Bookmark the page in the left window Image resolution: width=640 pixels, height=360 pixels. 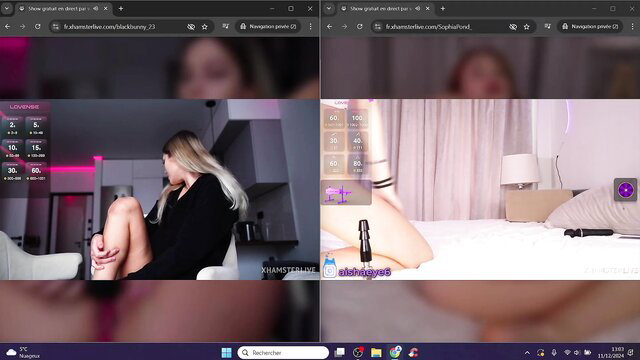204,27
